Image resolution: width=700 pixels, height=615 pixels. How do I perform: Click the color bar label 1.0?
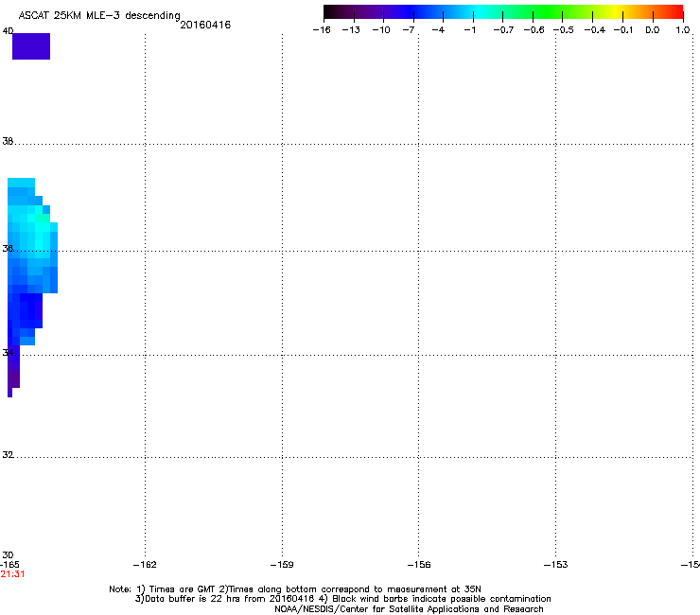coord(683,30)
